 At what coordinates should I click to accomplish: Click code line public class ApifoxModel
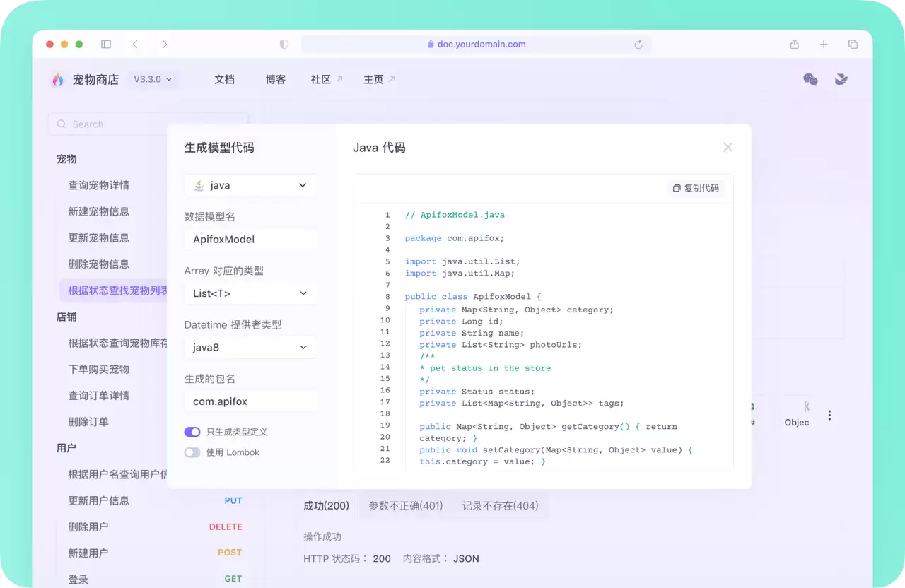(x=473, y=297)
